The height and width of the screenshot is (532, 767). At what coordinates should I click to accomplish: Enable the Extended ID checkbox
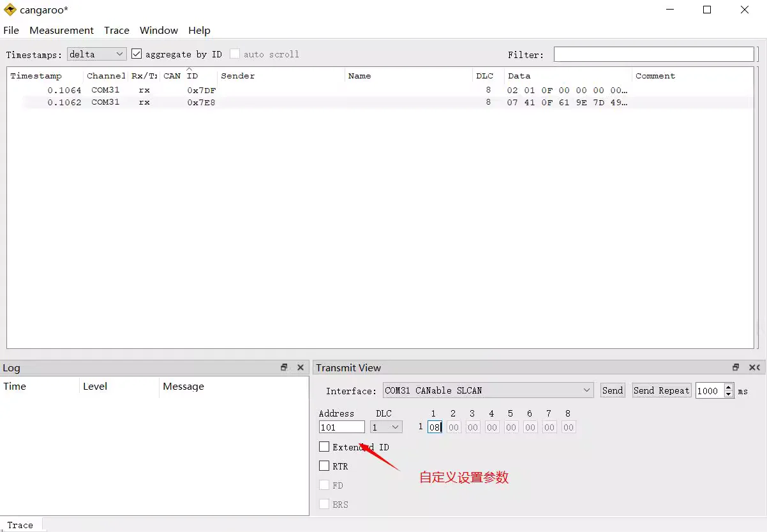point(324,447)
